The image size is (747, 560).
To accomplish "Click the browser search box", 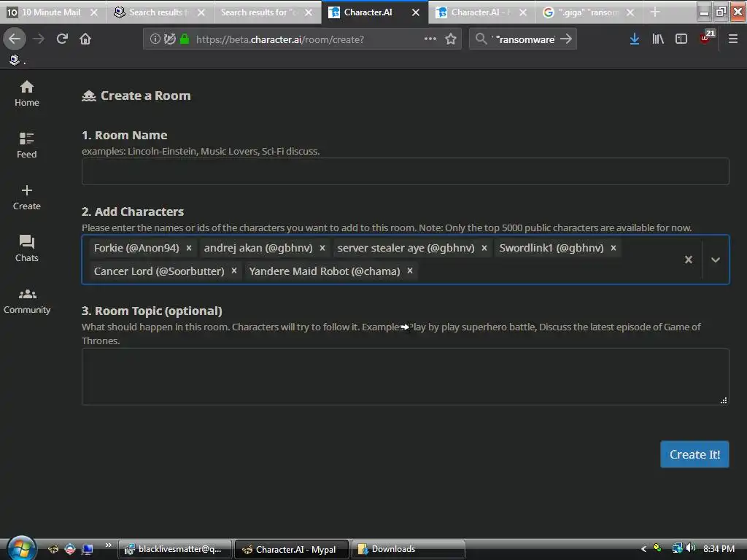I will pyautogui.click(x=524, y=39).
